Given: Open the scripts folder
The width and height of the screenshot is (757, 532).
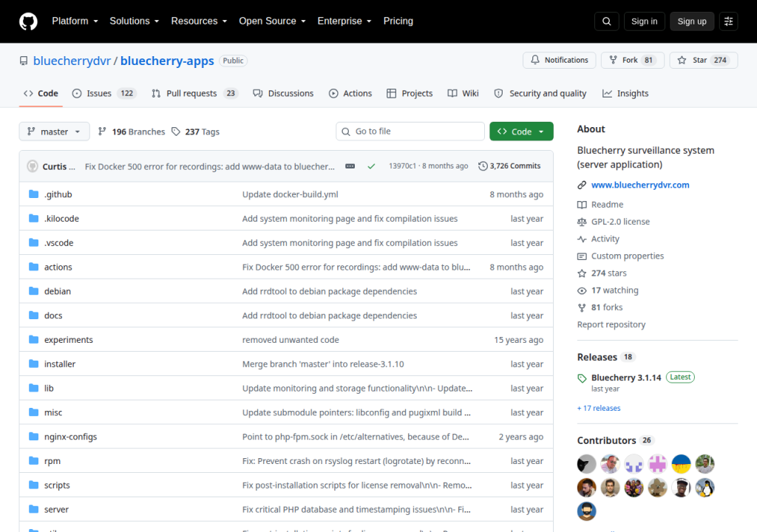Looking at the screenshot, I should click(57, 485).
